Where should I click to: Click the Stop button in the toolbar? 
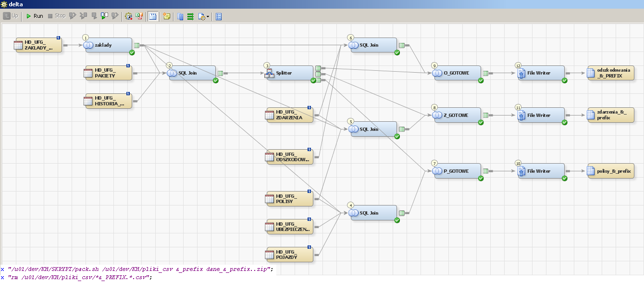57,16
